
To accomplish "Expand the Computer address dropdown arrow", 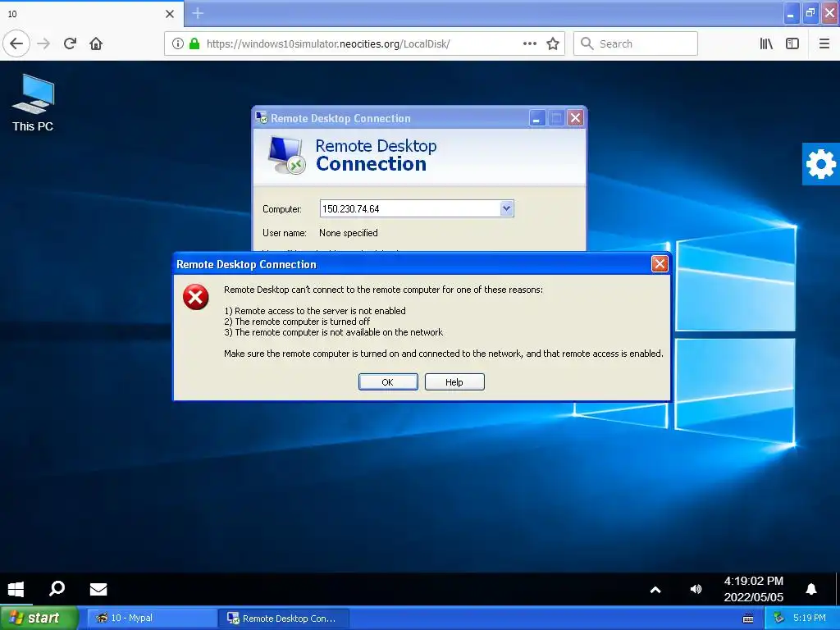I will pos(506,208).
